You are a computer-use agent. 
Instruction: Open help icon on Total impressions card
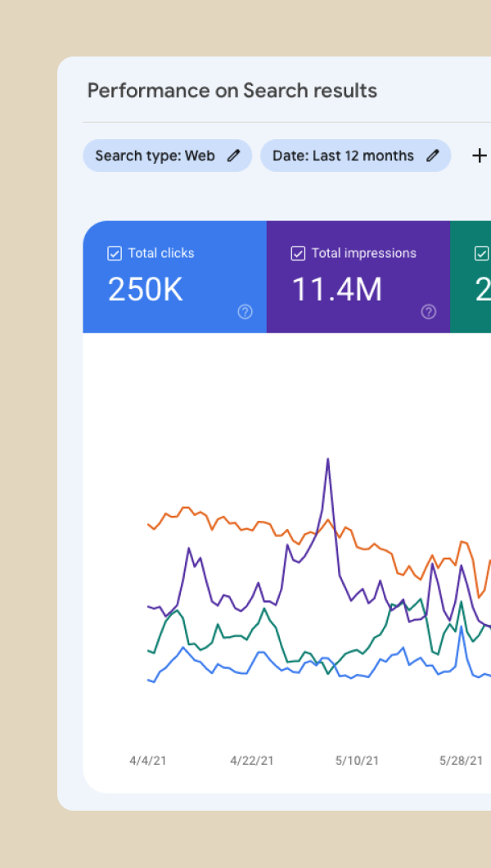429,312
